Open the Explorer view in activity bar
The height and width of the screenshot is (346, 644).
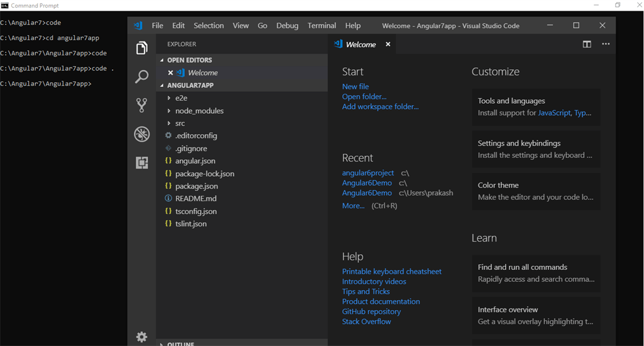142,48
